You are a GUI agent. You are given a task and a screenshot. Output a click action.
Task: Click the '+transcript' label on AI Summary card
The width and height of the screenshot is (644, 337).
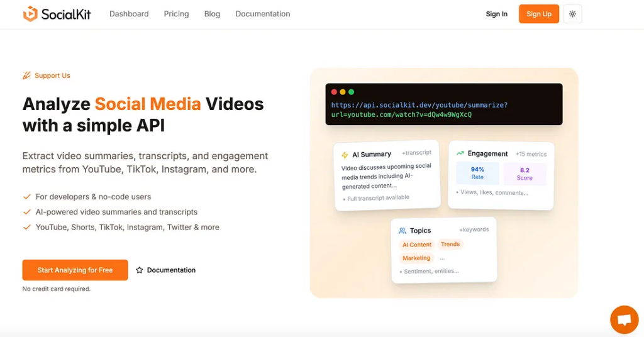pyautogui.click(x=416, y=153)
